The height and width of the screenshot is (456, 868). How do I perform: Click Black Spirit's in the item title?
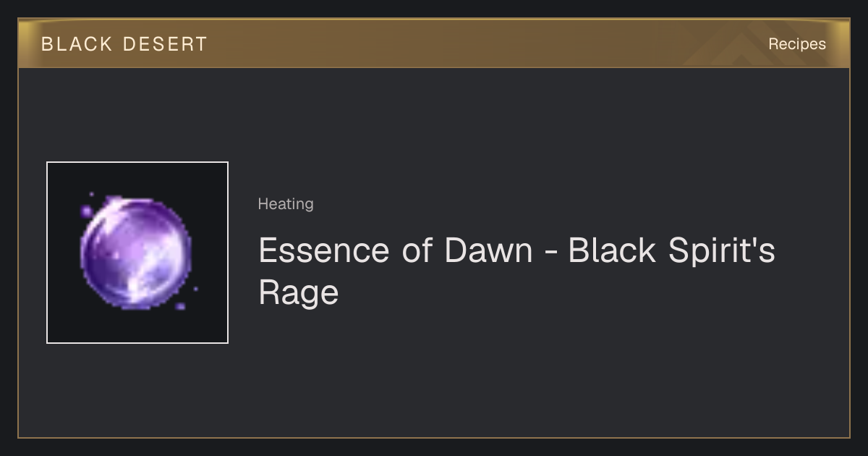click(672, 250)
